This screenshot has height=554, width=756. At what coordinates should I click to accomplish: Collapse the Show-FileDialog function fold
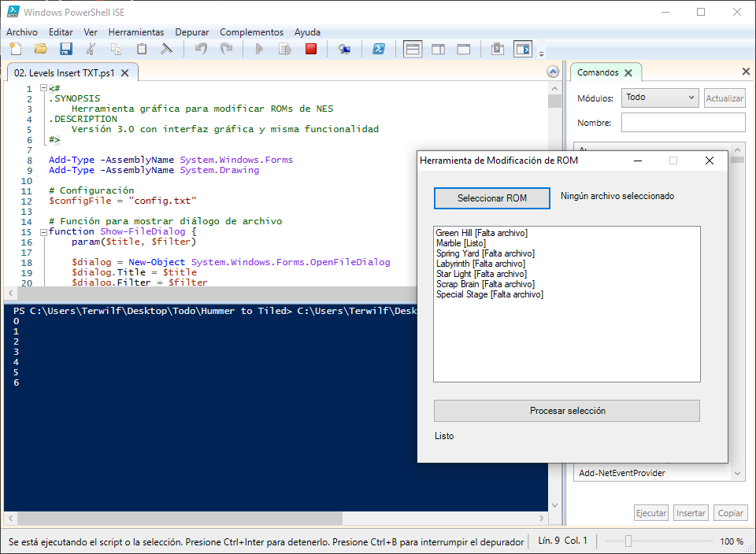(43, 232)
